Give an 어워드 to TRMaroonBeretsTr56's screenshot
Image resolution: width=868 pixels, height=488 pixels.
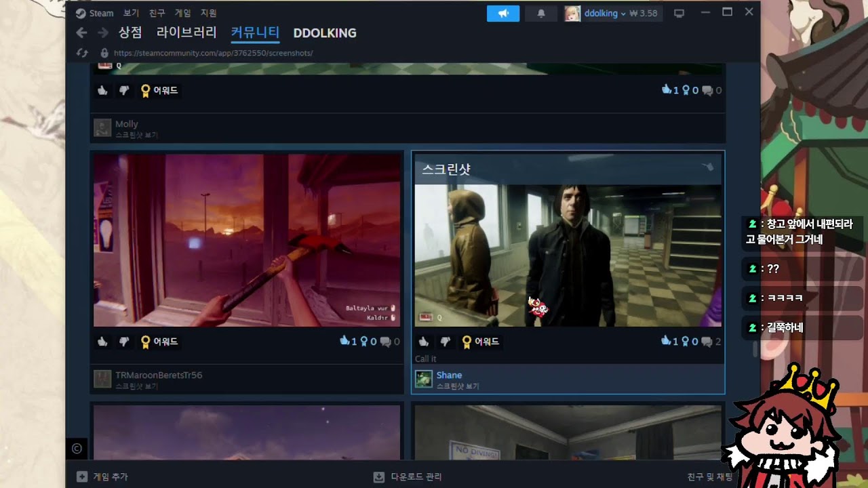pos(159,342)
